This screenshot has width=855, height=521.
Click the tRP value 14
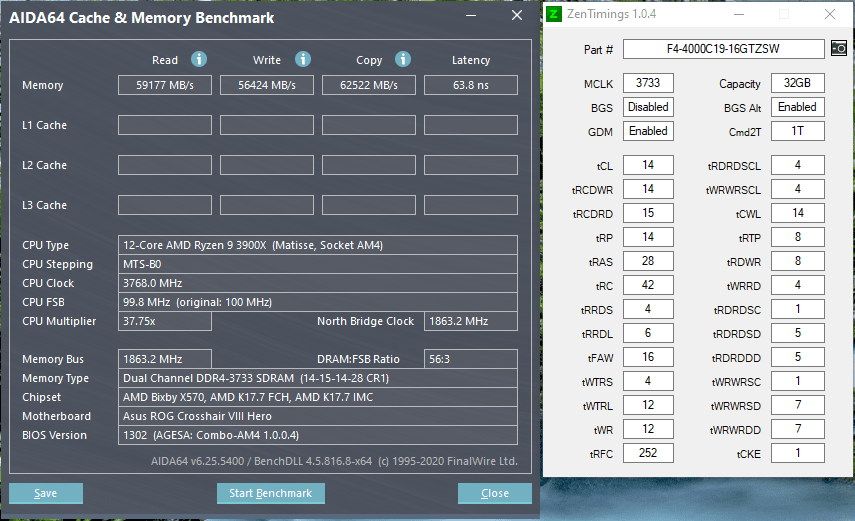pos(648,237)
